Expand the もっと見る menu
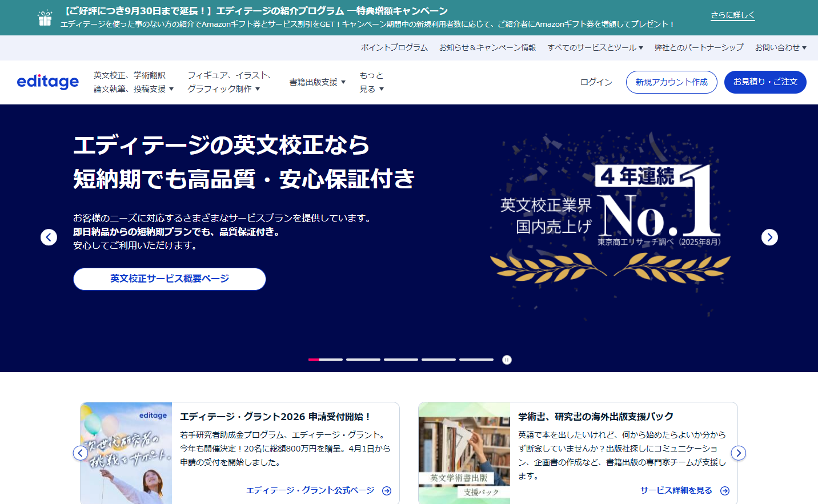This screenshot has height=504, width=818. tap(372, 82)
